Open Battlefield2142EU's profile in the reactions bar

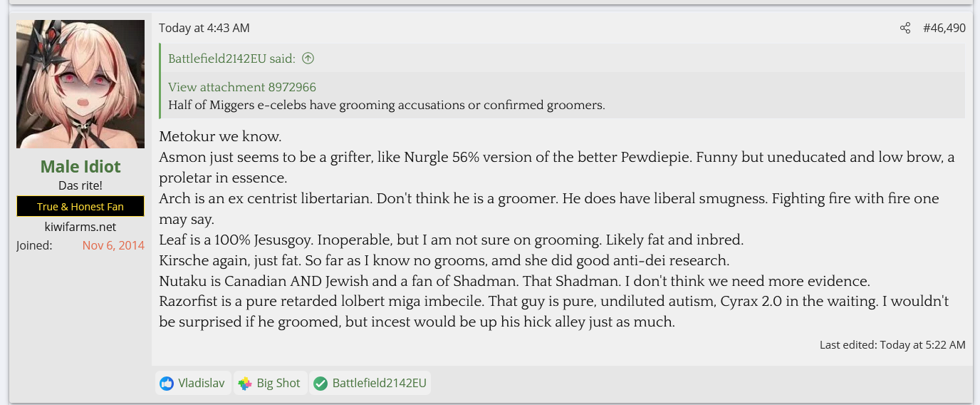pyautogui.click(x=378, y=384)
